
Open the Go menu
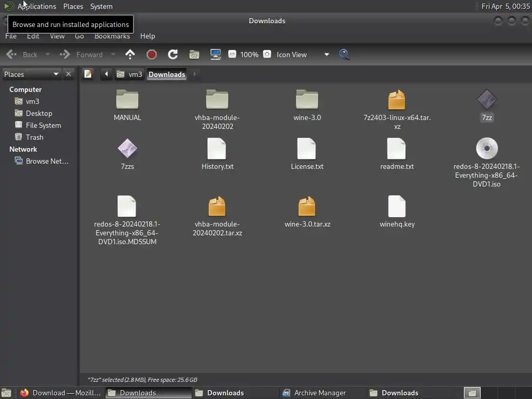coord(79,36)
